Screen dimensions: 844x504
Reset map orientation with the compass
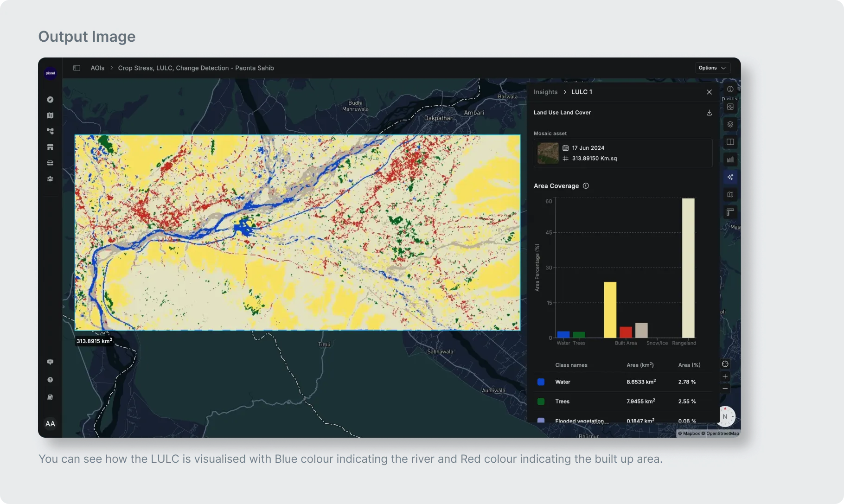tap(725, 416)
